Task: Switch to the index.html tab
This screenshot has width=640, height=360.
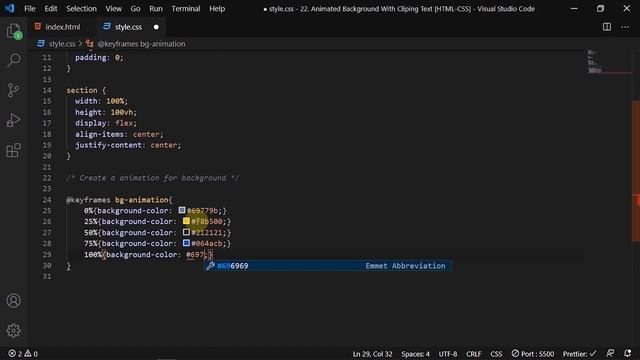Action: [62, 27]
